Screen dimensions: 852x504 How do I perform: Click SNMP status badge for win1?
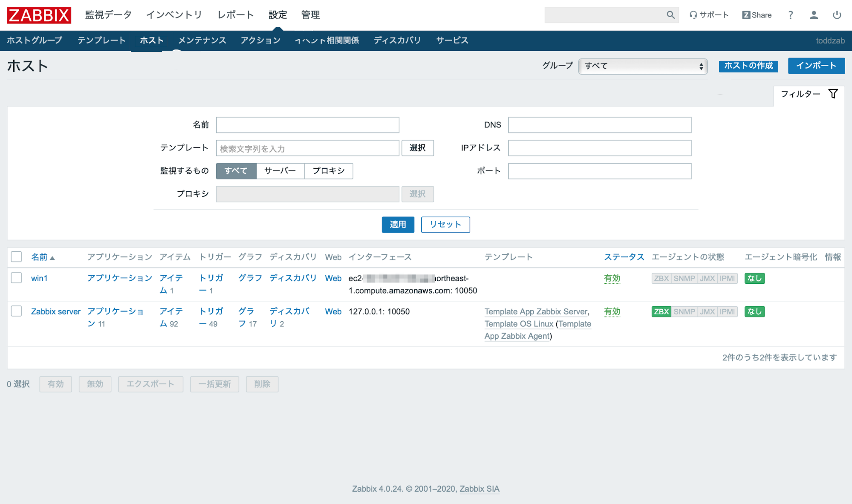click(x=684, y=278)
